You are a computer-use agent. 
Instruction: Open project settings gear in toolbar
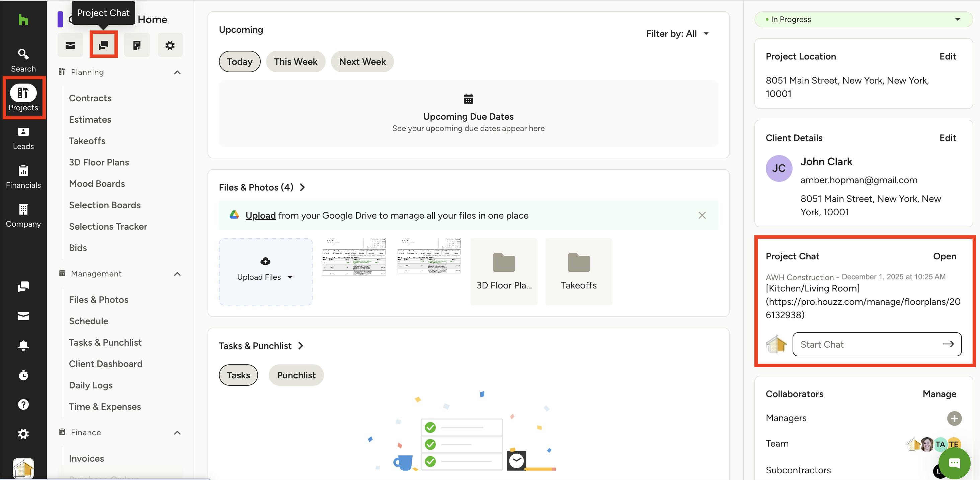(x=170, y=45)
